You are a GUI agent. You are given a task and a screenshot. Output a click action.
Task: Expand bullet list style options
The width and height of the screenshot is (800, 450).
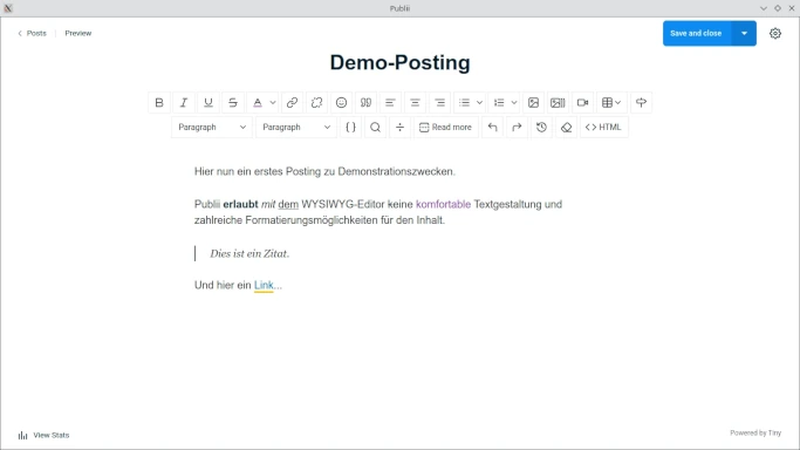tap(480, 103)
